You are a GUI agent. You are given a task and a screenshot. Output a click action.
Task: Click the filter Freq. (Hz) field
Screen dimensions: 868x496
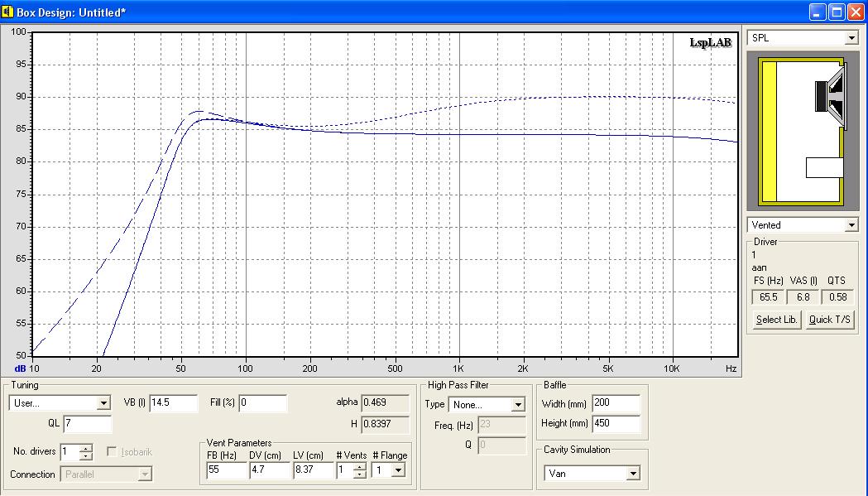(x=501, y=425)
